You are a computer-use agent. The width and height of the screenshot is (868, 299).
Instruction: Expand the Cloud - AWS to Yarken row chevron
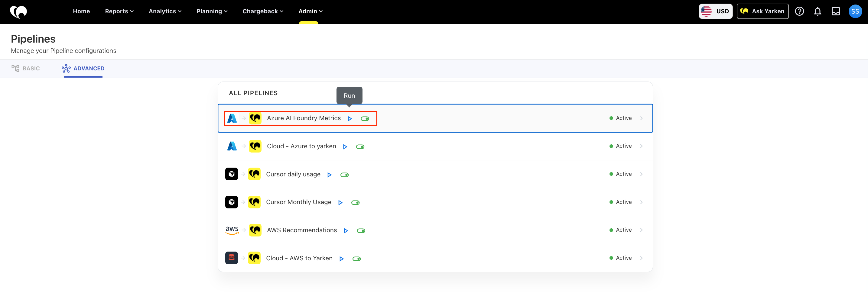[x=641, y=258]
